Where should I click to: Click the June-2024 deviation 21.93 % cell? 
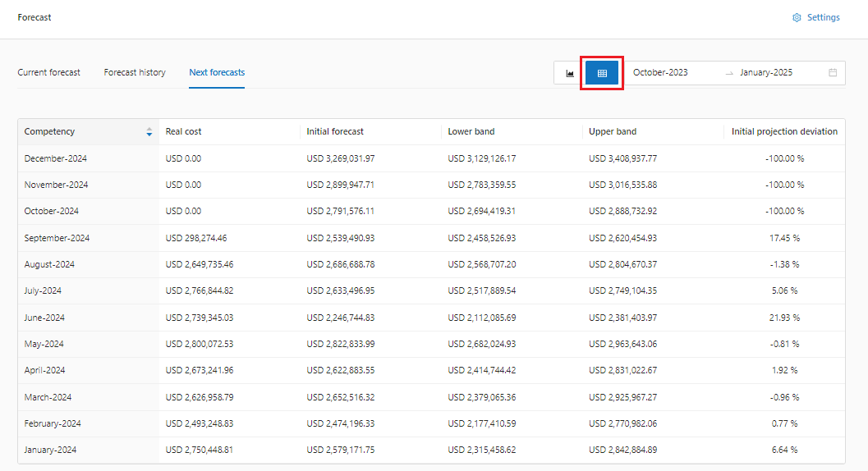784,318
